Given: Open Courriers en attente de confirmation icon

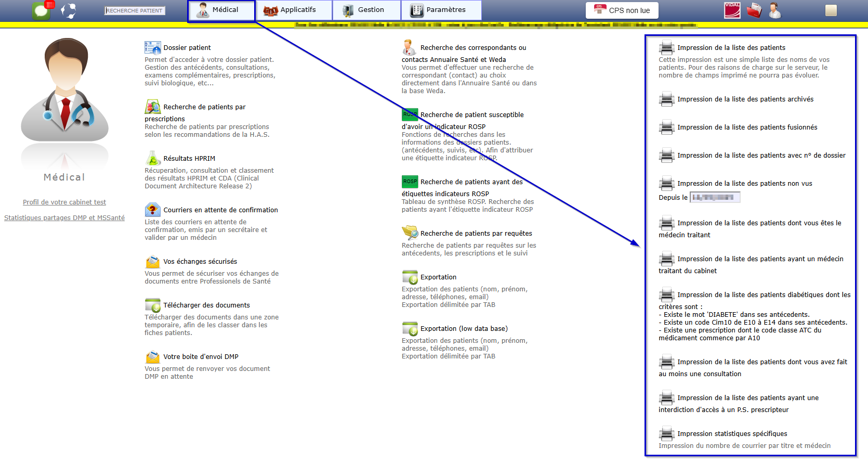Looking at the screenshot, I should 152,210.
